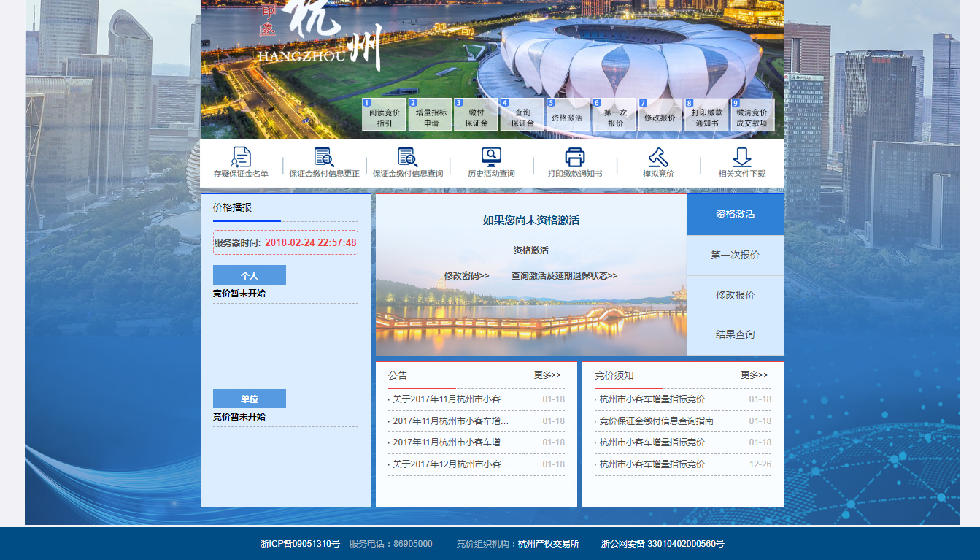Select step 6 第一次报价 in banner
The height and width of the screenshot is (560, 980).
(614, 115)
